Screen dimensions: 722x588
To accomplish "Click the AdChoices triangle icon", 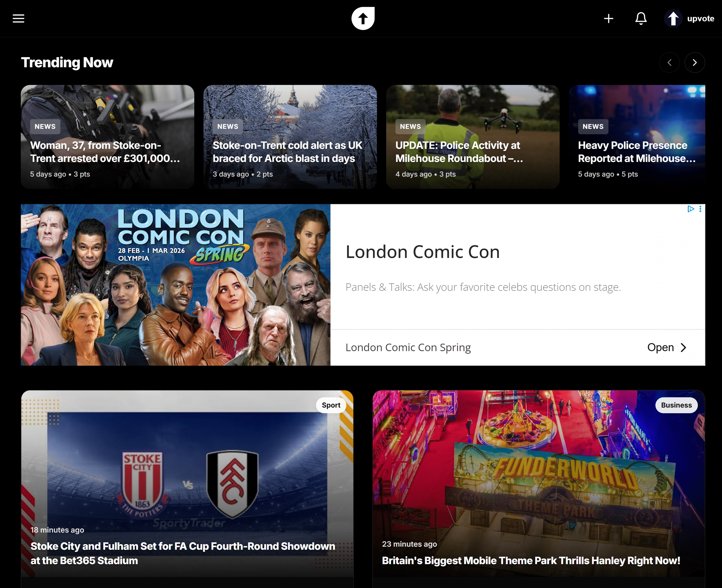I will 690,209.
